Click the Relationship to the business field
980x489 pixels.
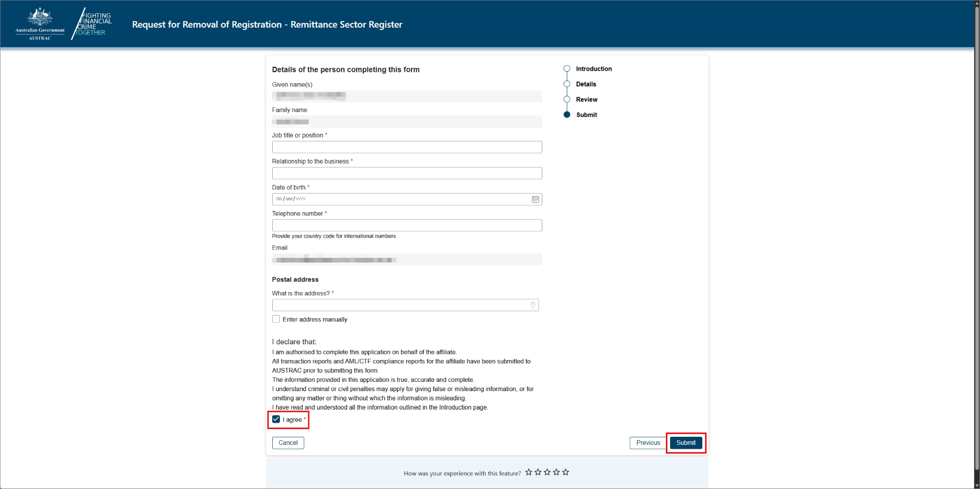[x=407, y=174]
